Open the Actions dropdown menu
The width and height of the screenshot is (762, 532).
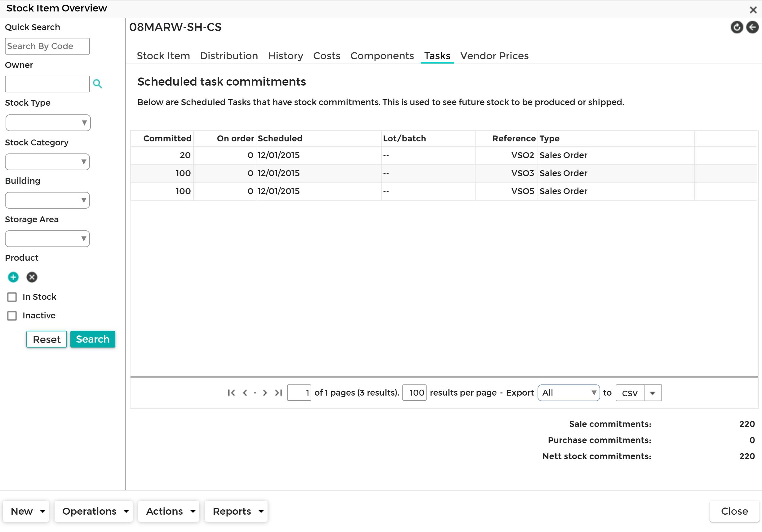tap(169, 512)
